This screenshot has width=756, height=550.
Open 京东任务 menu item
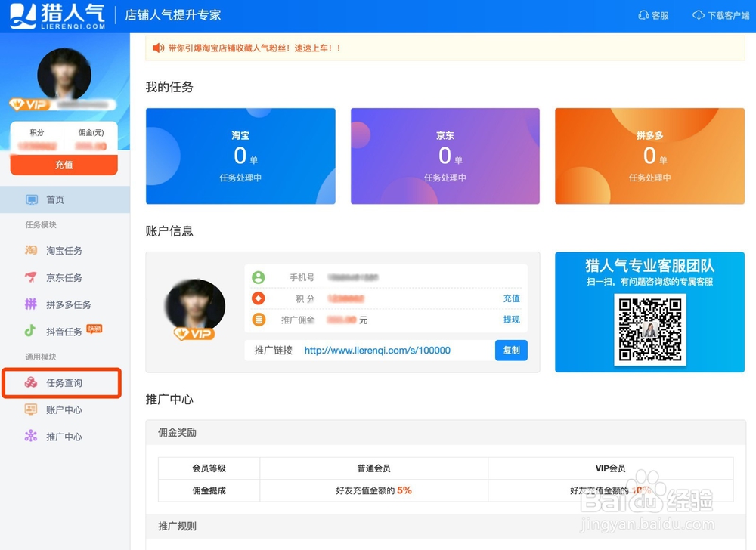click(65, 277)
